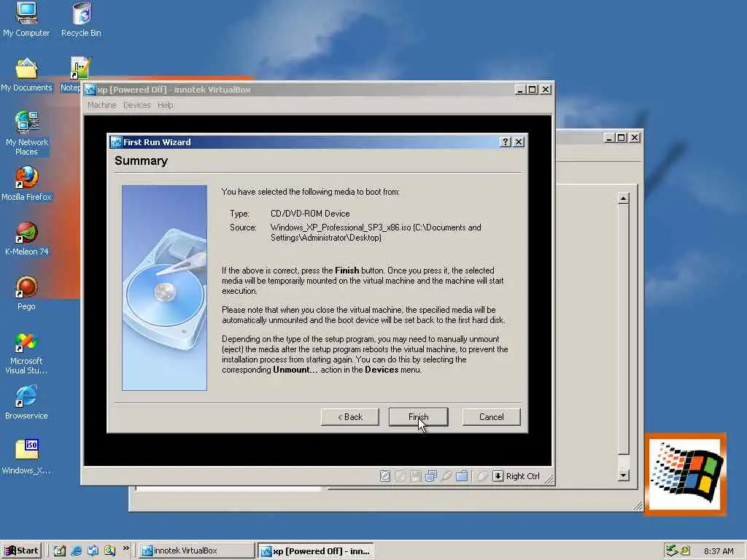Click the network adapters status bar icon
Viewport: 747px width, 560px height.
pos(430,475)
